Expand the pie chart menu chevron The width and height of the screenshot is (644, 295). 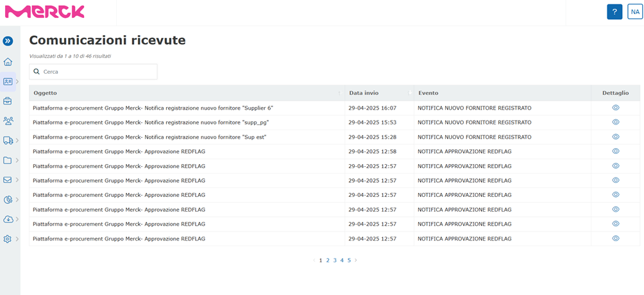pyautogui.click(x=17, y=199)
